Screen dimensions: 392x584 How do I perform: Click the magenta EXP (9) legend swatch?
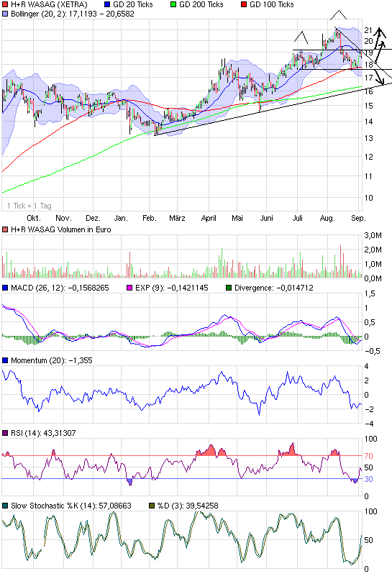click(129, 288)
